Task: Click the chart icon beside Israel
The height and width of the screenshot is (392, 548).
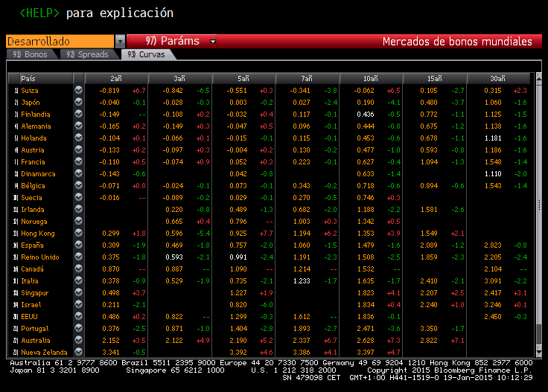Action: 79,304
